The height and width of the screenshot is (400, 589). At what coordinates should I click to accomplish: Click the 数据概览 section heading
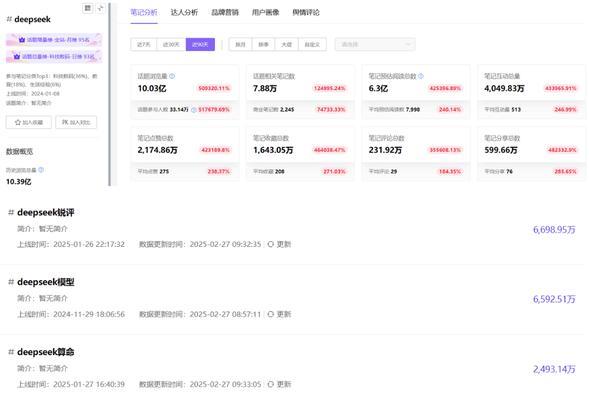pyautogui.click(x=20, y=151)
